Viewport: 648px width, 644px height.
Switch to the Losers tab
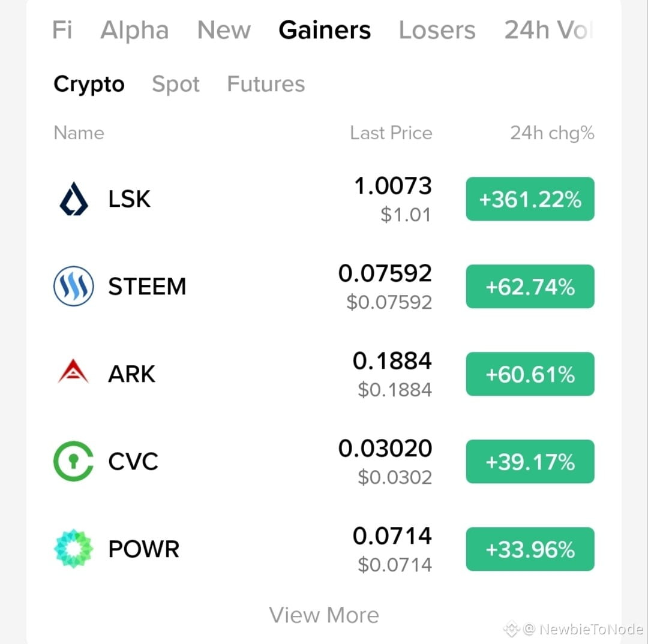pos(437,30)
